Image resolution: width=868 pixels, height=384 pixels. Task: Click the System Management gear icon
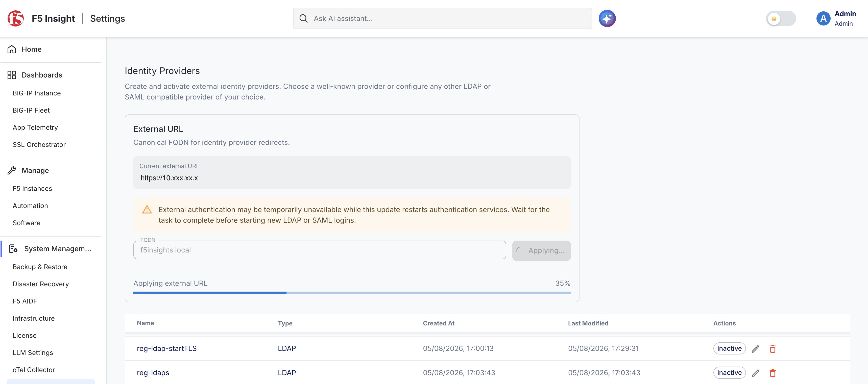[x=13, y=249]
